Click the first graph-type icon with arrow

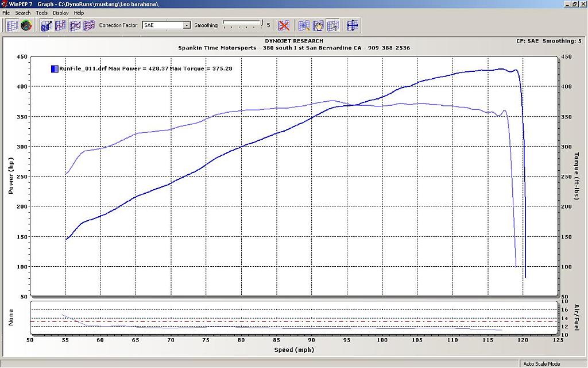tap(47, 25)
